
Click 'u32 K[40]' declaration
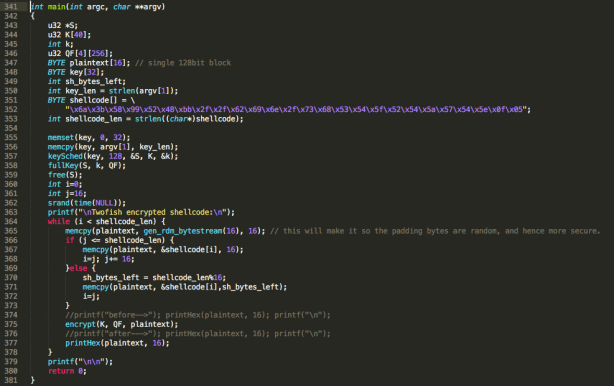coord(69,35)
